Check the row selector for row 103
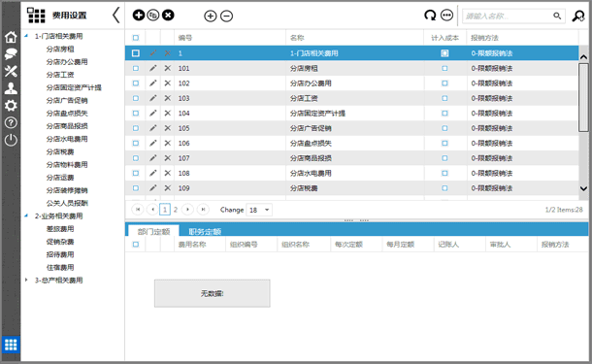The image size is (592, 364). pyautogui.click(x=136, y=98)
